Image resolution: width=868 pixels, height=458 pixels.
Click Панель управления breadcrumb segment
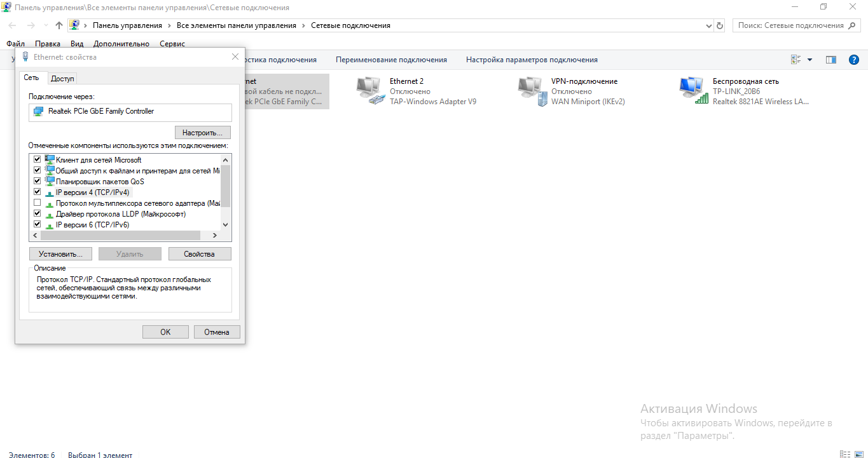[x=127, y=25]
